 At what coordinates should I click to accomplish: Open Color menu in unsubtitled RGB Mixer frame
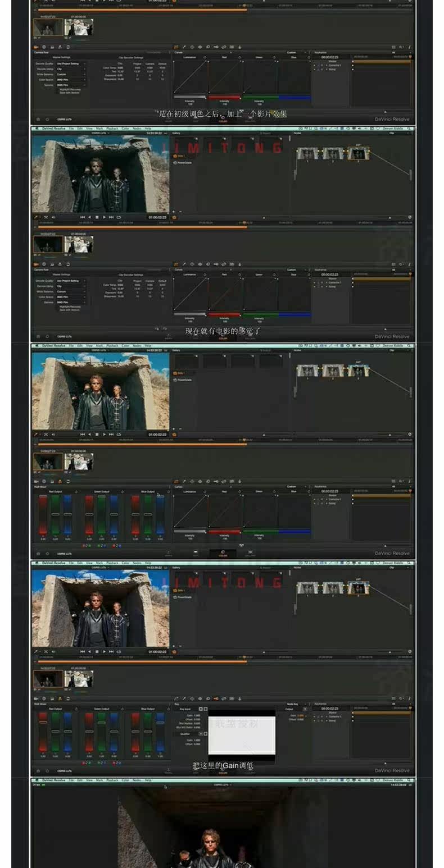pyautogui.click(x=125, y=345)
